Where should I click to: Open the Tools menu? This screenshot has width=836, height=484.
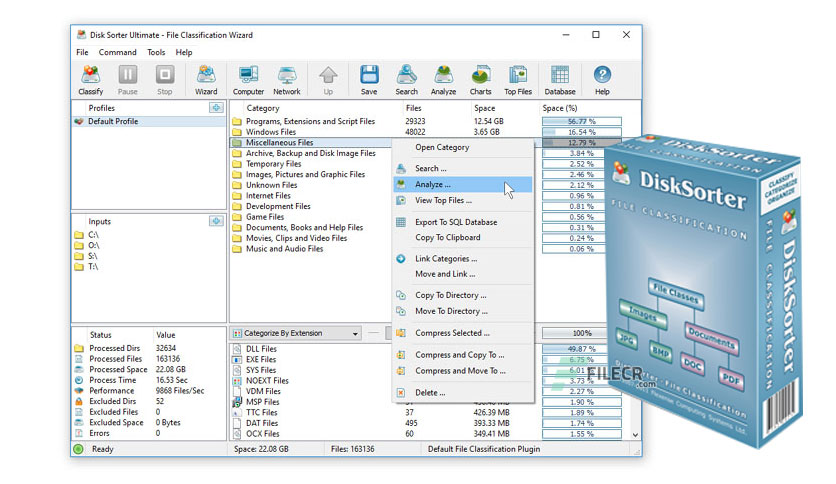pos(156,52)
